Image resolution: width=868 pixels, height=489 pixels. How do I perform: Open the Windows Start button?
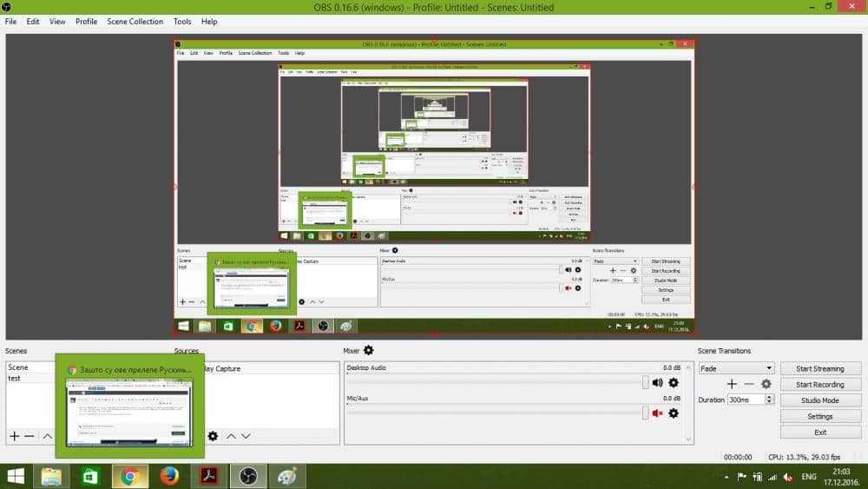[16, 476]
